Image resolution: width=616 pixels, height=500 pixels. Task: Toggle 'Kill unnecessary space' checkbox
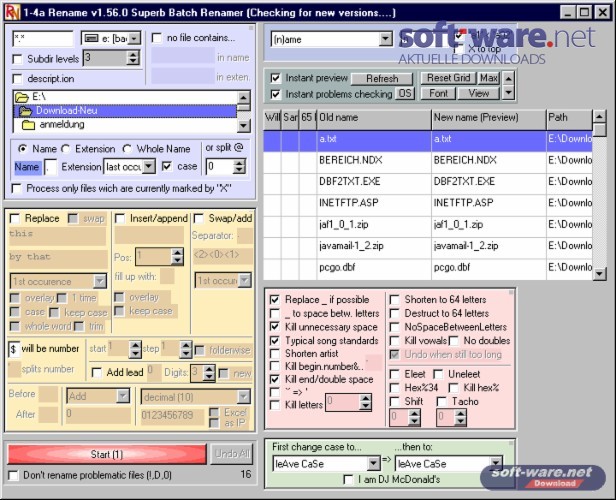(x=275, y=327)
